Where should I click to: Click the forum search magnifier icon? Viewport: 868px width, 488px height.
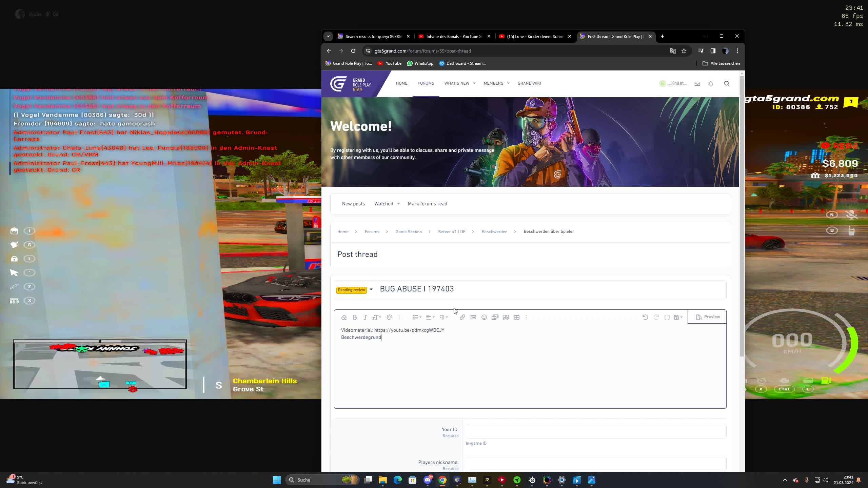click(x=727, y=84)
